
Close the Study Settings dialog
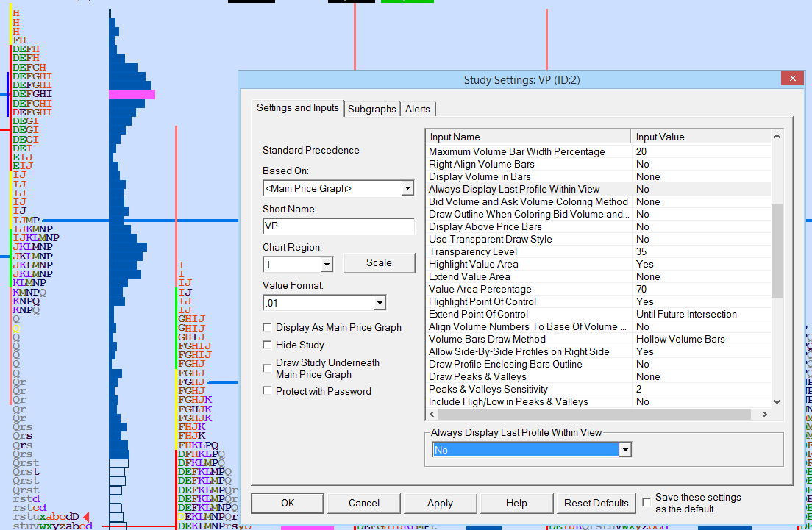[x=791, y=79]
